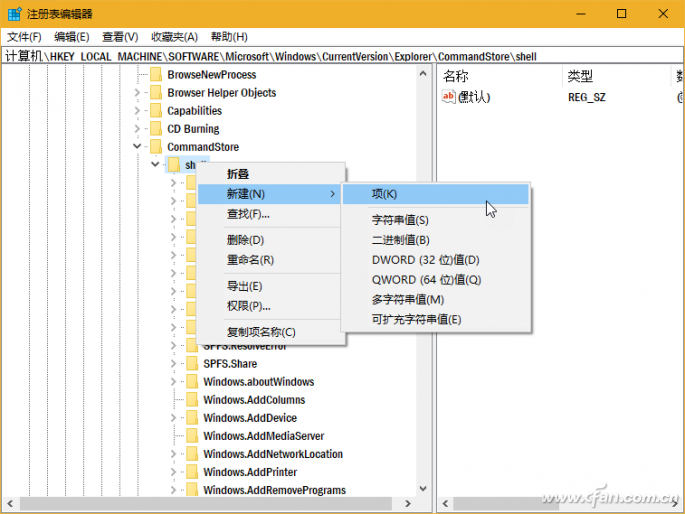The image size is (685, 514).
Task: Expand the Browser Helper Objects key
Action: (137, 93)
